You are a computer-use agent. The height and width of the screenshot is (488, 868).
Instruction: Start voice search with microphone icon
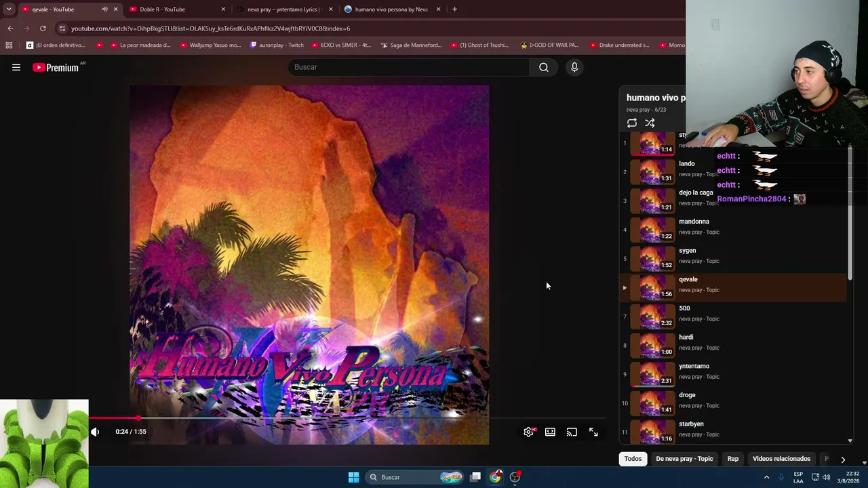coord(574,67)
